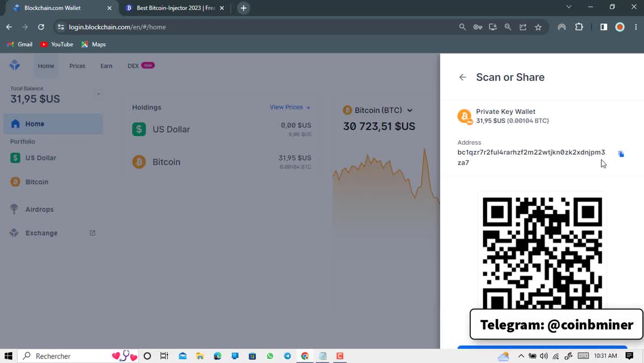The width and height of the screenshot is (644, 363).
Task: Expand the browser tab search chevron
Action: click(568, 7)
